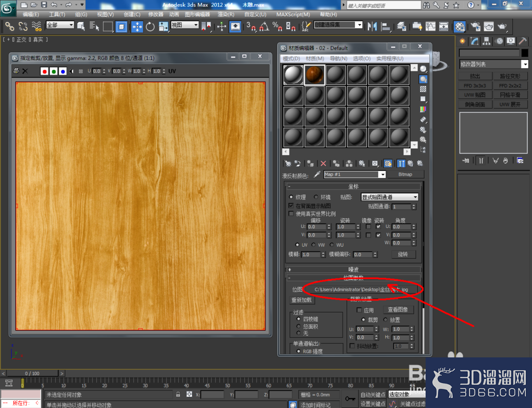Activate the Select Object tool
The width and height of the screenshot is (532, 408).
click(x=81, y=26)
